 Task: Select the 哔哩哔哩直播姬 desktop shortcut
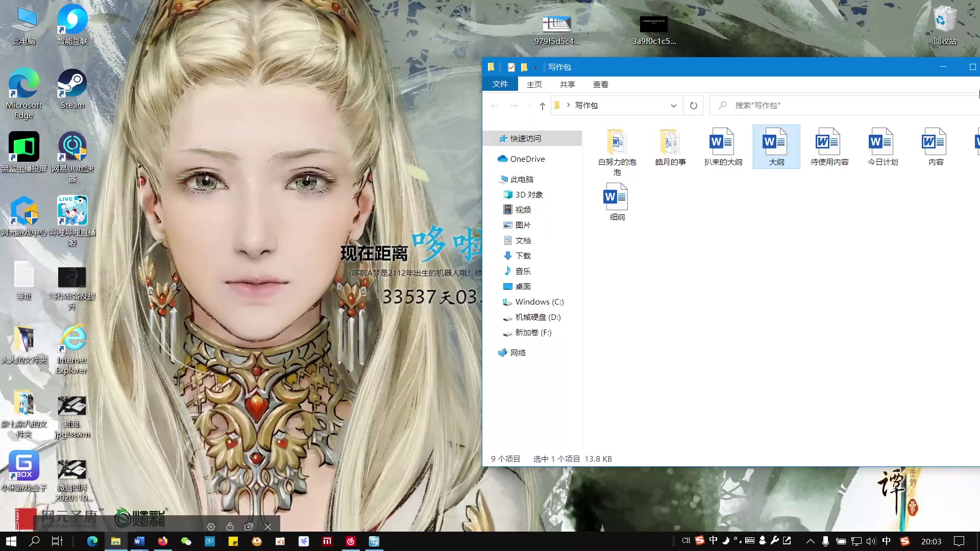tap(72, 221)
